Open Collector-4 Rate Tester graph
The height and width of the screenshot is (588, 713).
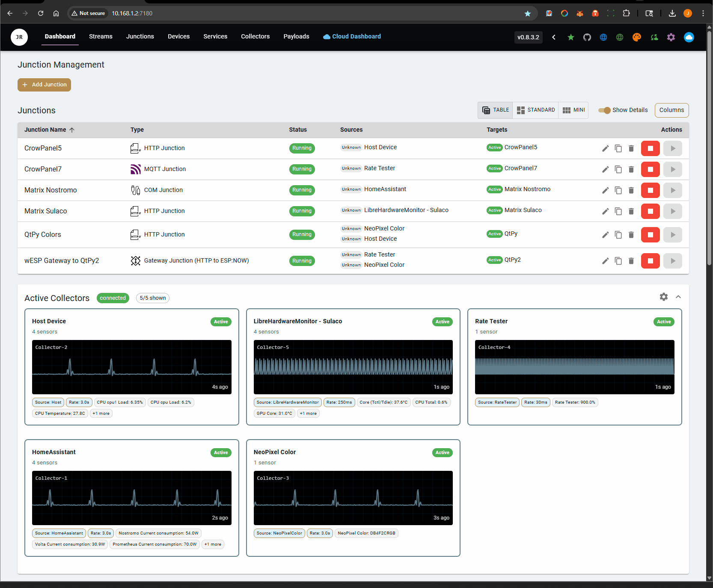coord(575,367)
